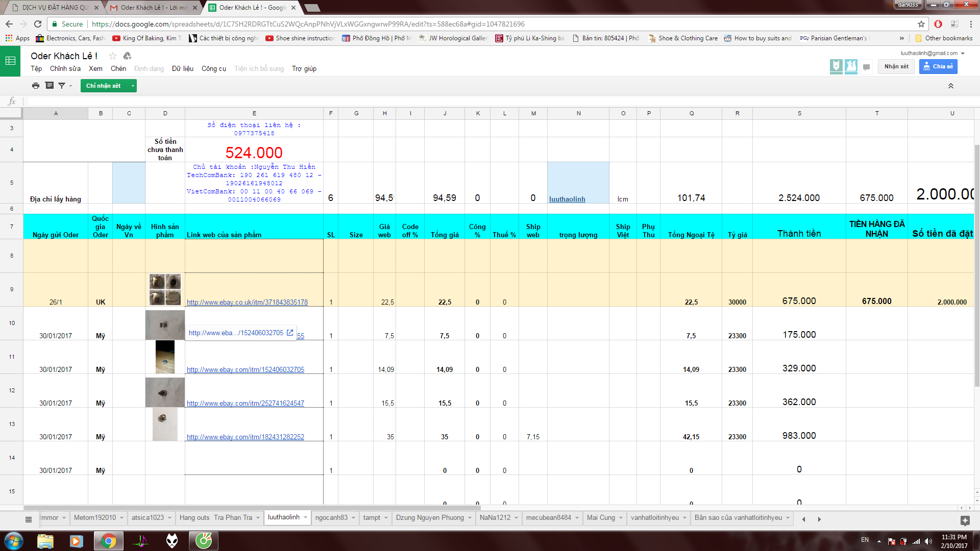Switch to the ngocanh83 sheet tab

point(331,517)
